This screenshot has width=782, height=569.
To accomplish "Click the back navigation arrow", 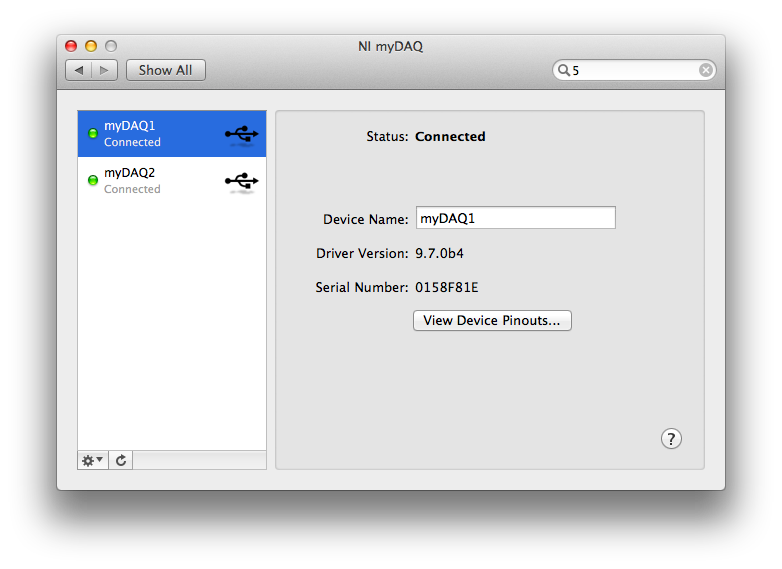I will (x=80, y=70).
